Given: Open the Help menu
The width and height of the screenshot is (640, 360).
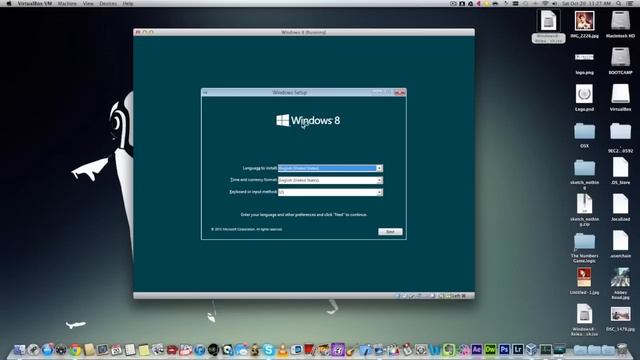Looking at the screenshot, I should [128, 3].
